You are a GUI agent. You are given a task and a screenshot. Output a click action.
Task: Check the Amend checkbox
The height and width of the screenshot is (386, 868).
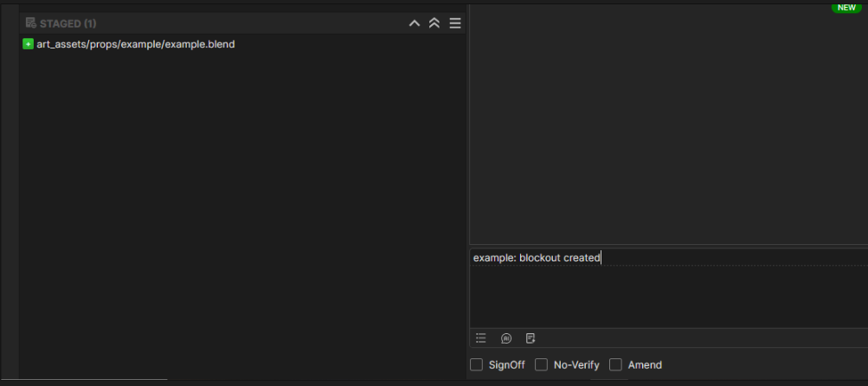(x=616, y=365)
